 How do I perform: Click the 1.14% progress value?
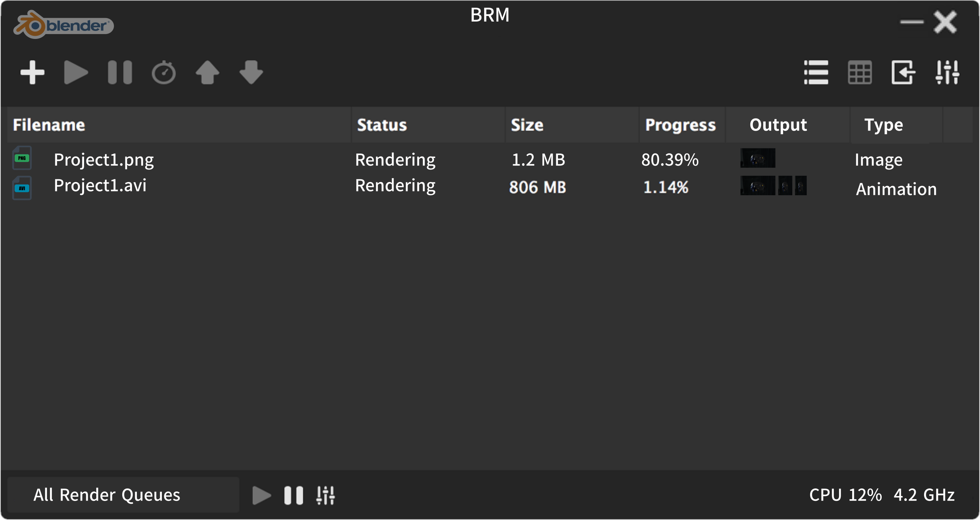pyautogui.click(x=666, y=187)
